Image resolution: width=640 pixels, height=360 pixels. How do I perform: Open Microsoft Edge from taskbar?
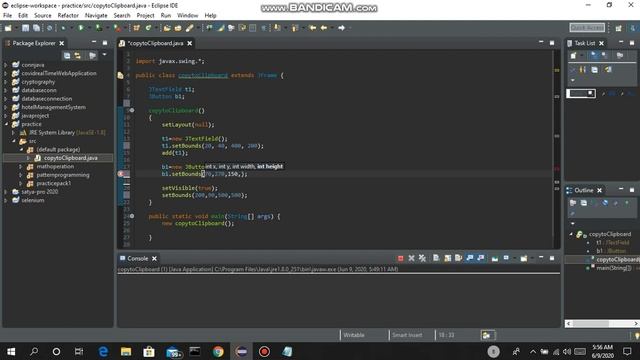pos(103,351)
